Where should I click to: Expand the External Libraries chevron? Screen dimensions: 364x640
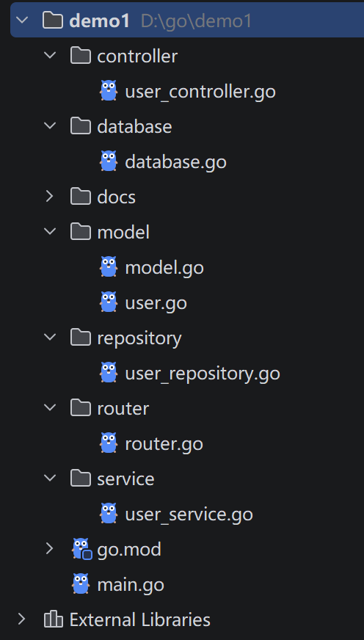22,619
